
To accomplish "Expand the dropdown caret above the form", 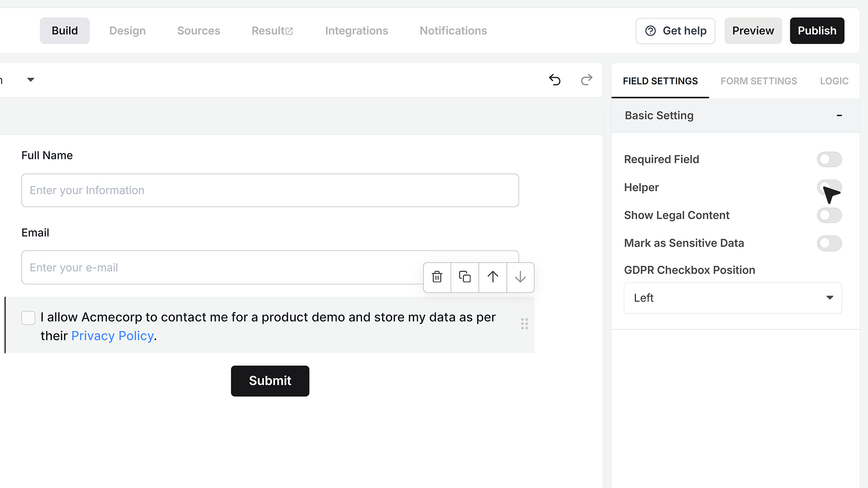I will click(x=31, y=80).
